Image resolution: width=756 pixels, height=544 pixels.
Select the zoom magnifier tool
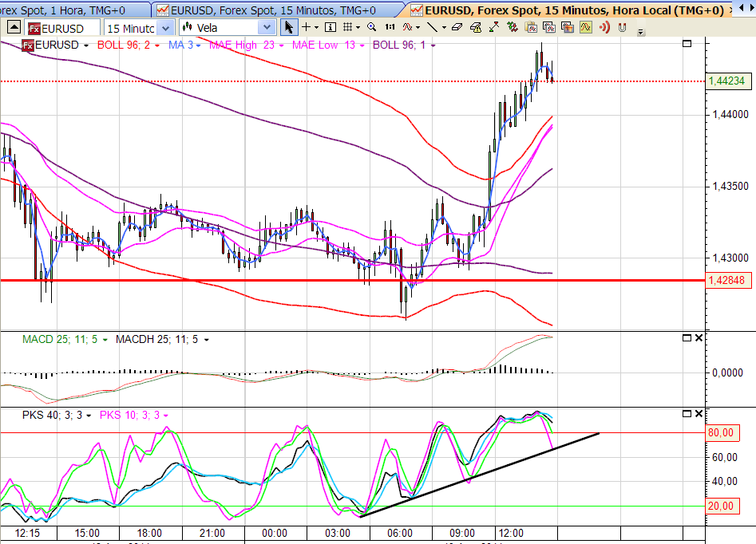372,27
